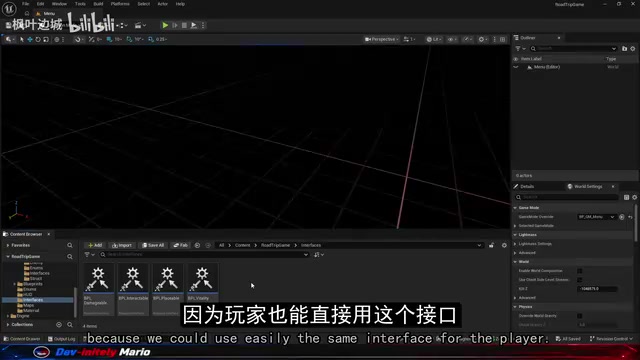Click the Outliner add folder icon
Screen dimensions: 640x360
coord(624,49)
